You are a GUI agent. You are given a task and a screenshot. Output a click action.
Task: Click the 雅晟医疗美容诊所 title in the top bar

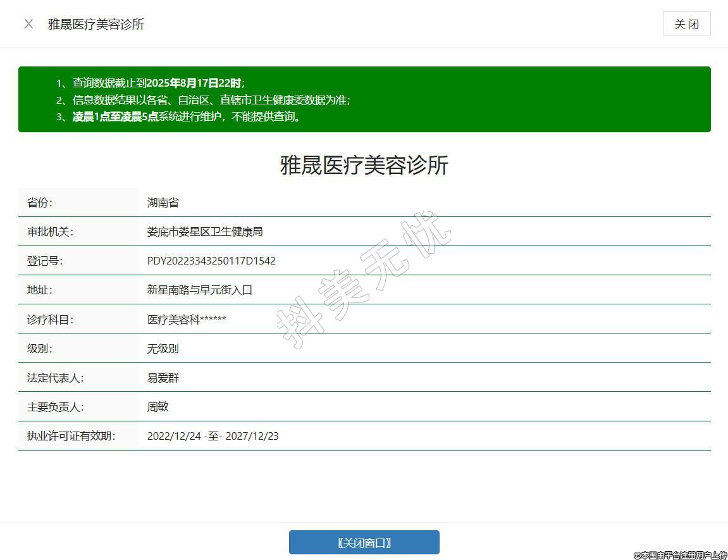tap(96, 24)
